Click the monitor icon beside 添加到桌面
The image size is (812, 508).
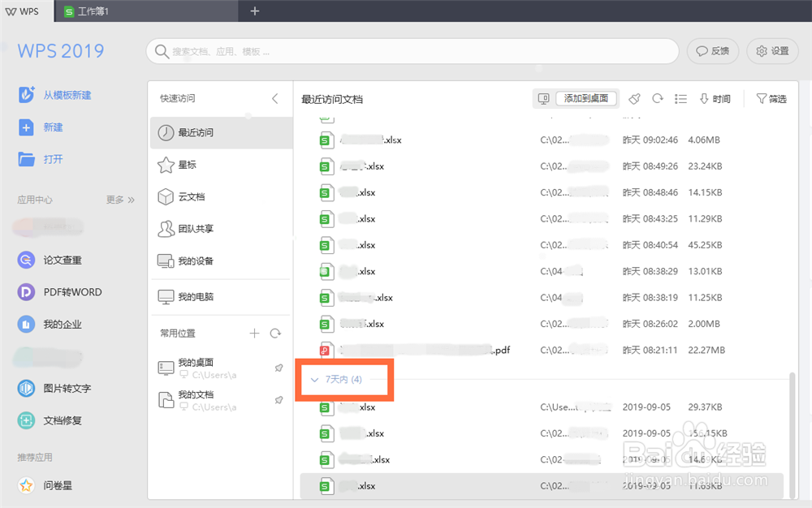[543, 98]
